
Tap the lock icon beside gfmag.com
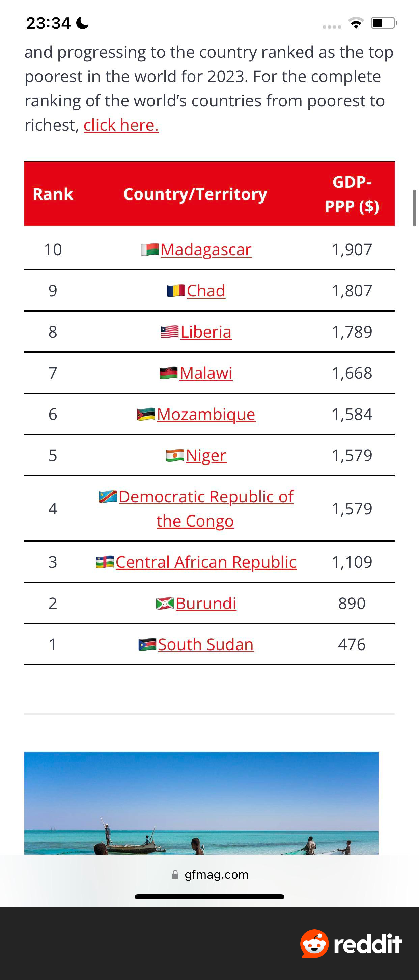[175, 875]
